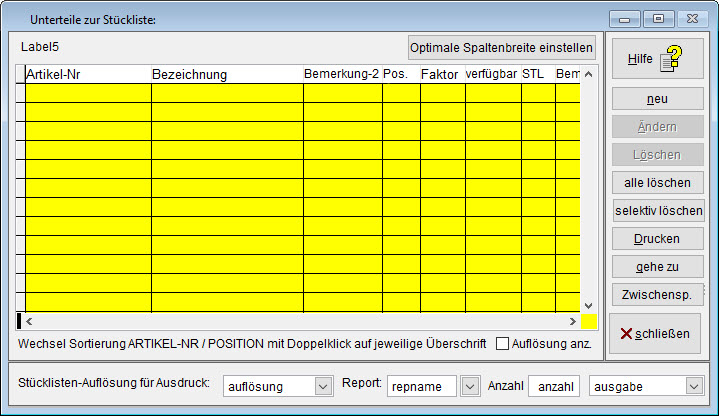Click the alle löschen button
Image resolution: width=719 pixels, height=416 pixels.
pos(657,183)
